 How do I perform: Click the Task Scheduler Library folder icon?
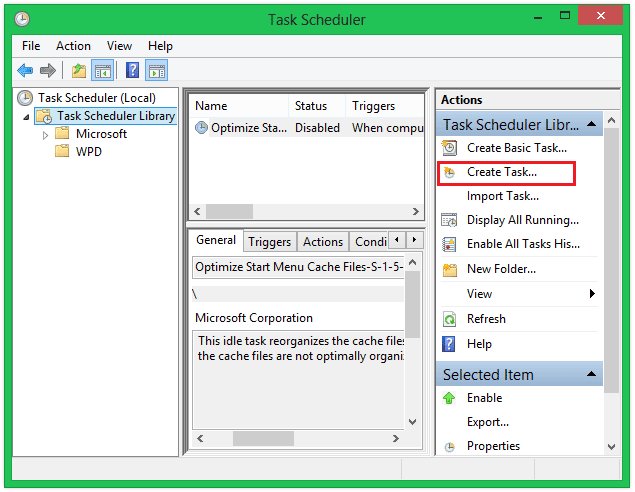tap(45, 116)
